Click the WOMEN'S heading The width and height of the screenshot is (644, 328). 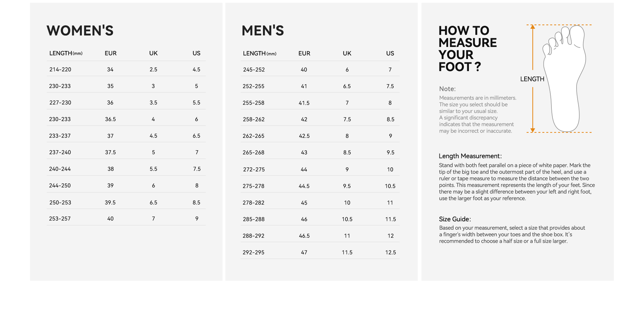[80, 31]
